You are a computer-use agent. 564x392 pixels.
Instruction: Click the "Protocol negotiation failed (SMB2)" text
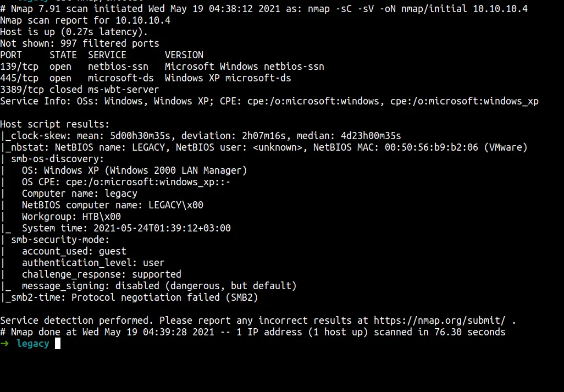tap(164, 297)
